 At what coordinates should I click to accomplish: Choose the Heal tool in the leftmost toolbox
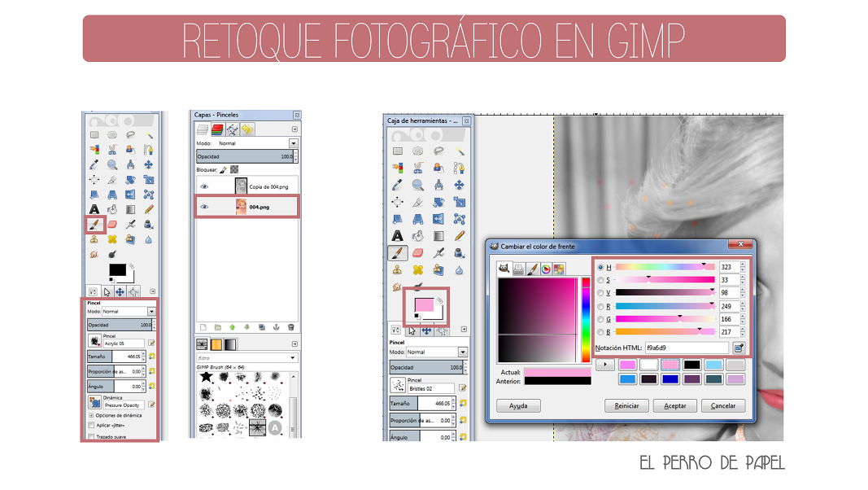[112, 239]
